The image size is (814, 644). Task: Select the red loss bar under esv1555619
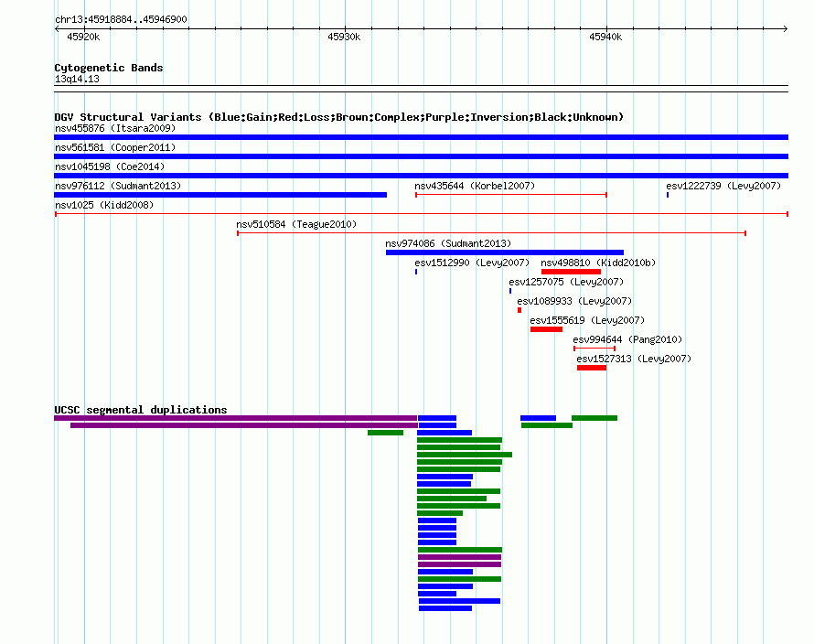click(546, 329)
